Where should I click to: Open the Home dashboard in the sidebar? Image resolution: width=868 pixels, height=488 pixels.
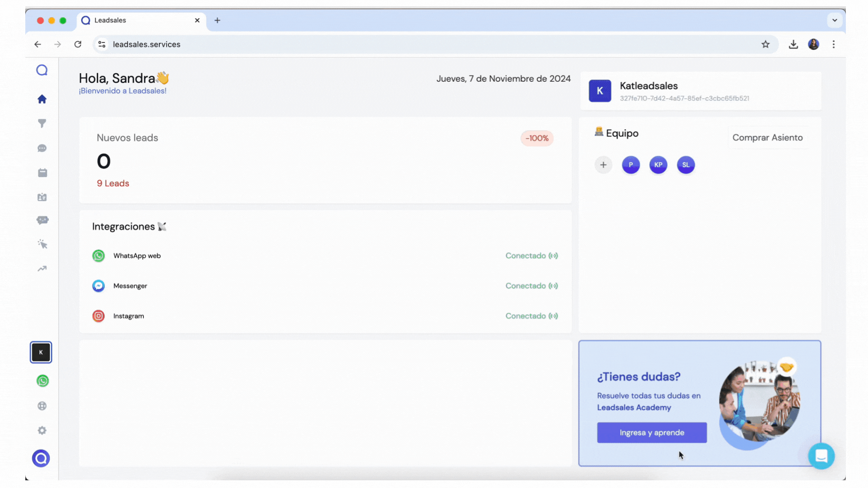pos(42,99)
